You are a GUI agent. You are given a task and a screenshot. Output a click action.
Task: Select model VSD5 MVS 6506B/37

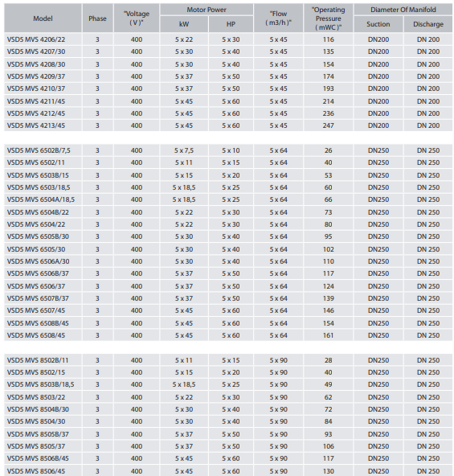point(38,274)
